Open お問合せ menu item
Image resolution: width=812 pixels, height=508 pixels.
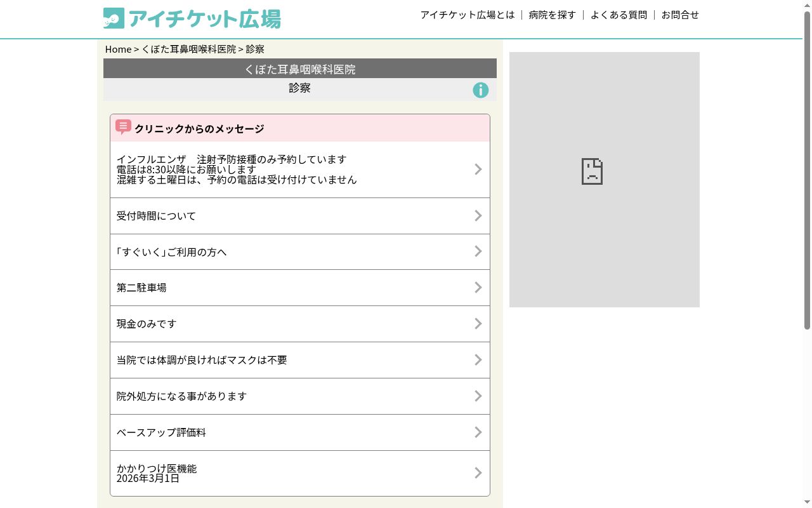click(x=680, y=15)
